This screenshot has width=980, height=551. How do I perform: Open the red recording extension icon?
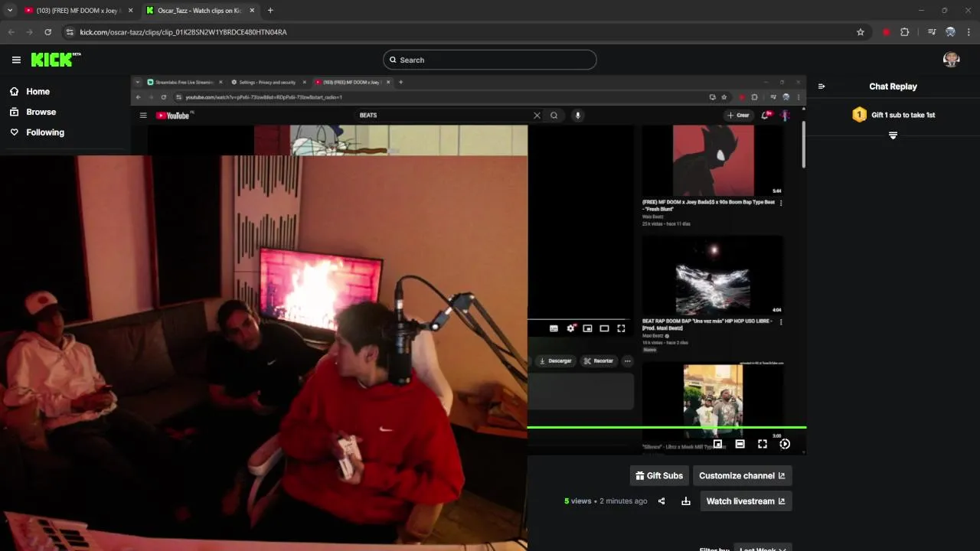point(887,32)
